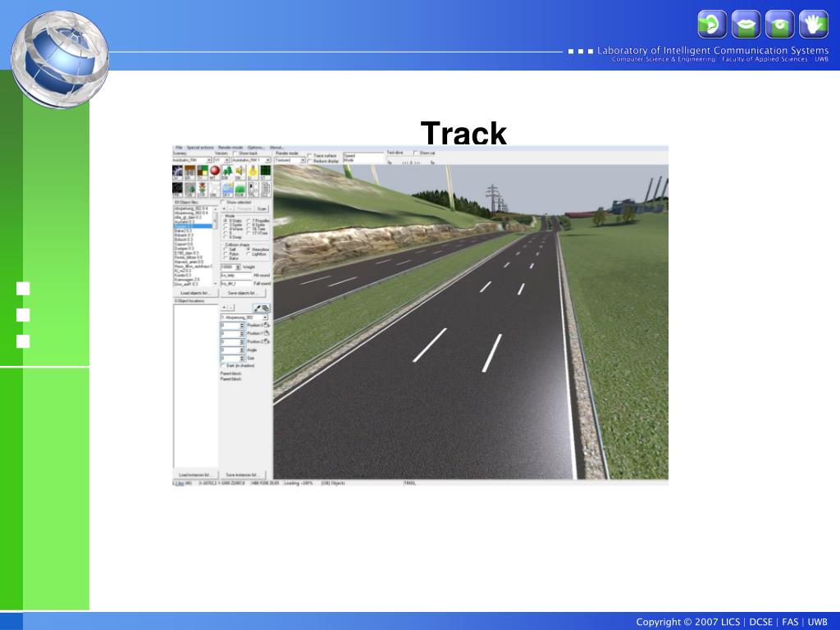Select the 7 Propeller mode radio button
Screen dimensions: 840x630
248,220
